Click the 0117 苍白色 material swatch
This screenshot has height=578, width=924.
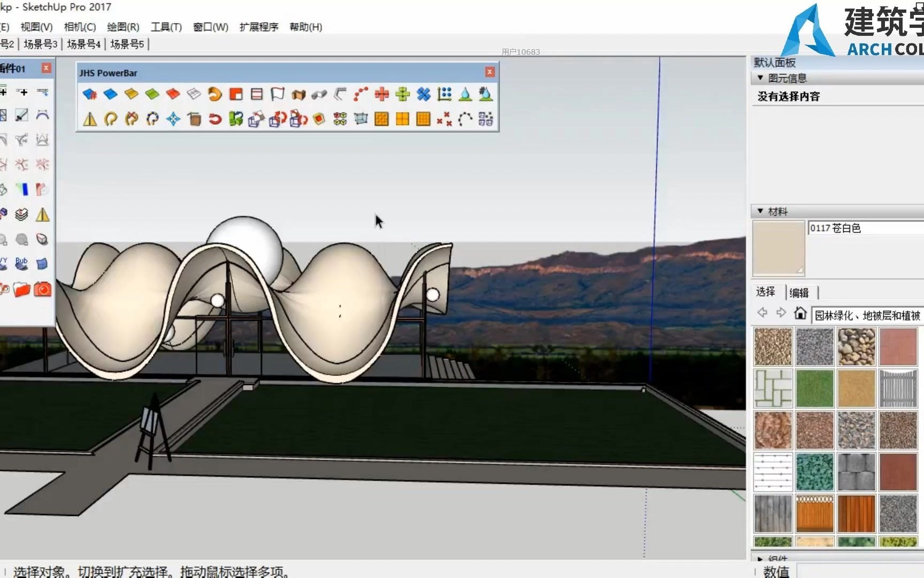pos(778,248)
